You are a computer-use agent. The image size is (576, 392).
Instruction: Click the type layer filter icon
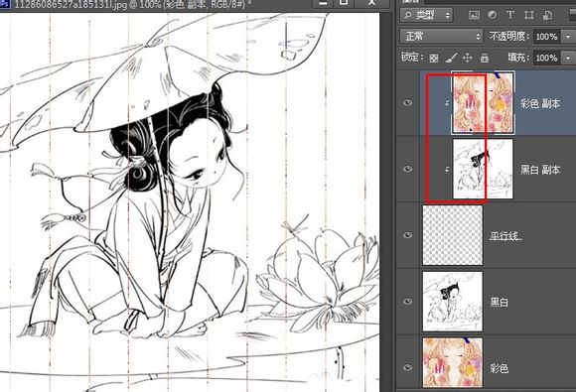(509, 15)
